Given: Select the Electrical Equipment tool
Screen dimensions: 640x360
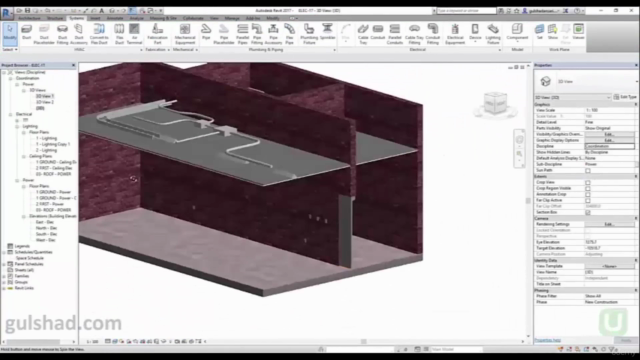Looking at the screenshot, I should tap(455, 33).
